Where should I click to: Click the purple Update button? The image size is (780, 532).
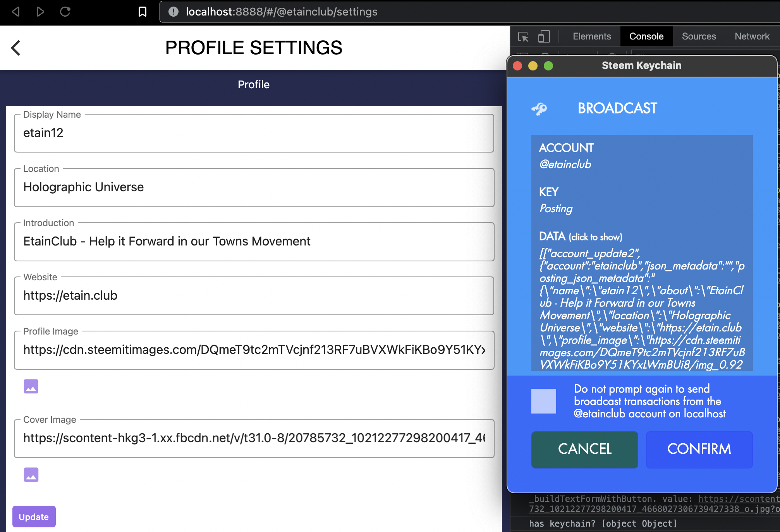pyautogui.click(x=34, y=517)
